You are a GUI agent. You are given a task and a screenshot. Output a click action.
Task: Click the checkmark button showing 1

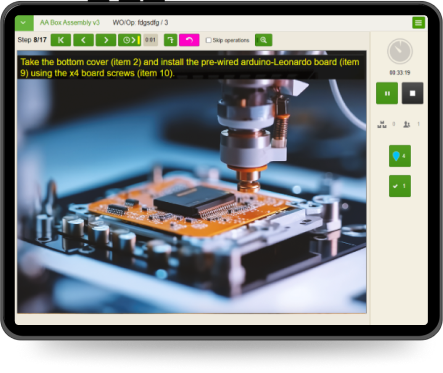(400, 186)
